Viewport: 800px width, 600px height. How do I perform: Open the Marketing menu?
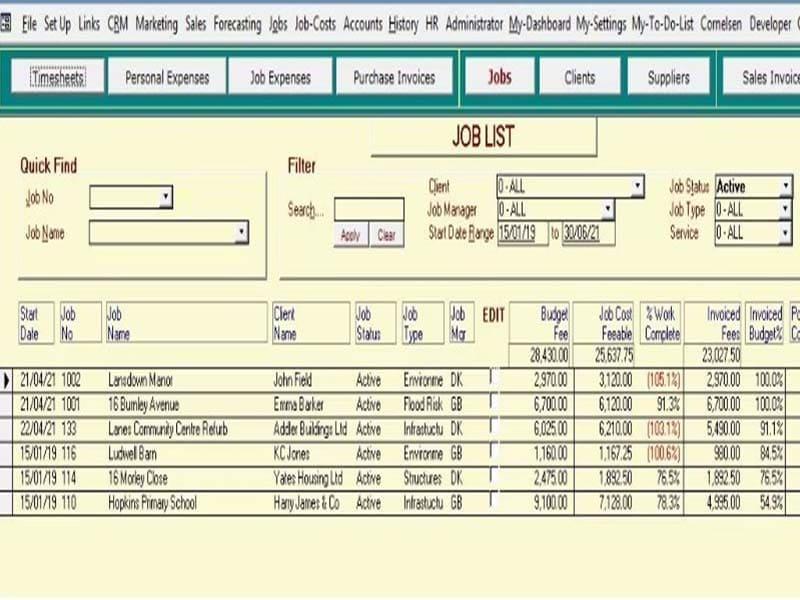[x=156, y=23]
